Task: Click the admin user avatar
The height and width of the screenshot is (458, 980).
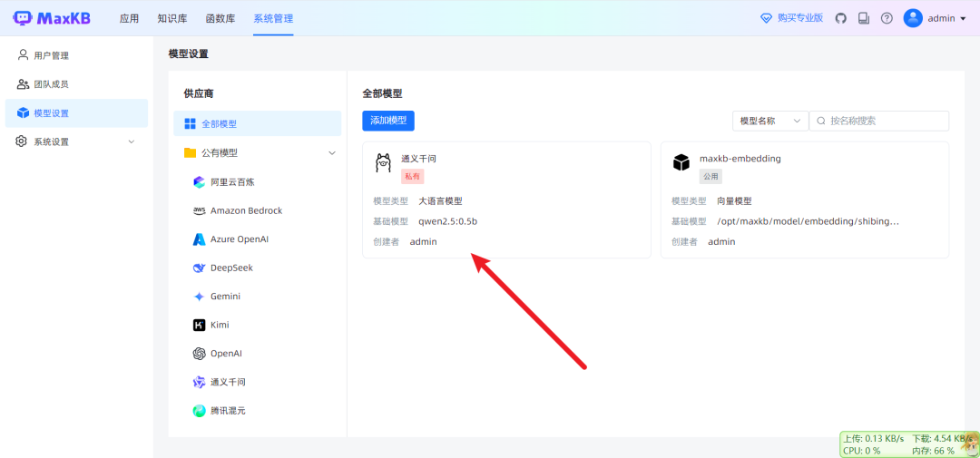Action: pyautogui.click(x=913, y=18)
